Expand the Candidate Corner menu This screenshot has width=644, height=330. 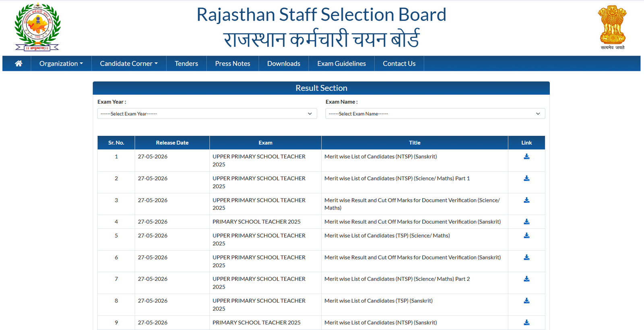pyautogui.click(x=129, y=63)
